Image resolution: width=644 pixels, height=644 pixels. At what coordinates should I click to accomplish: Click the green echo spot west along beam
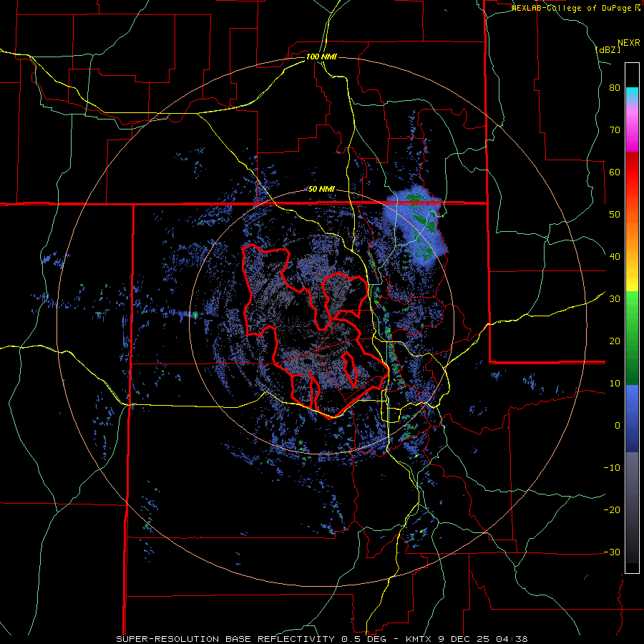pos(195,315)
